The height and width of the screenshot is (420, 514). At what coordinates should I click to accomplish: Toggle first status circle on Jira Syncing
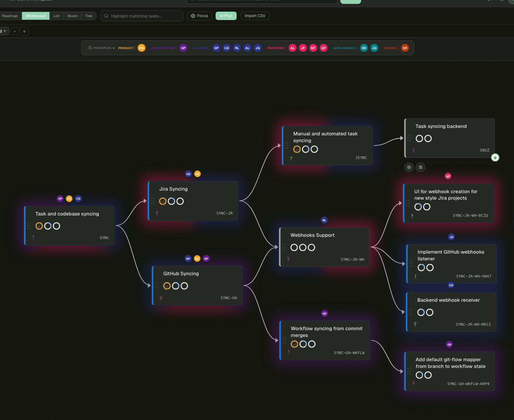(163, 201)
